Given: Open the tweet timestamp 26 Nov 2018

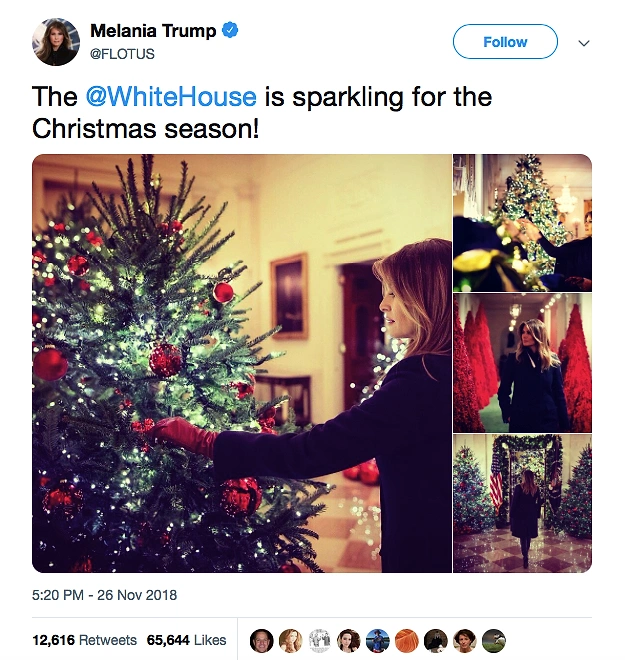Looking at the screenshot, I should tap(105, 595).
